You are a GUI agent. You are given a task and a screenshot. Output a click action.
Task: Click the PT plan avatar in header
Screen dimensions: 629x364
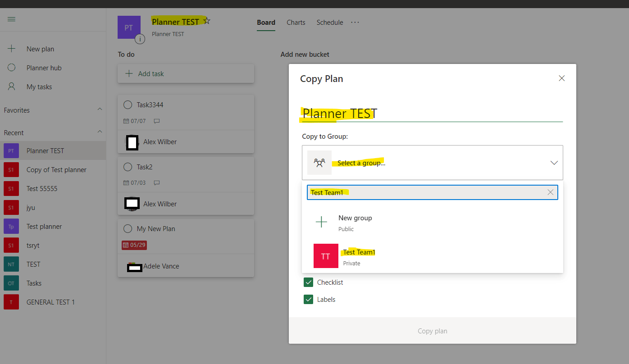pyautogui.click(x=129, y=27)
